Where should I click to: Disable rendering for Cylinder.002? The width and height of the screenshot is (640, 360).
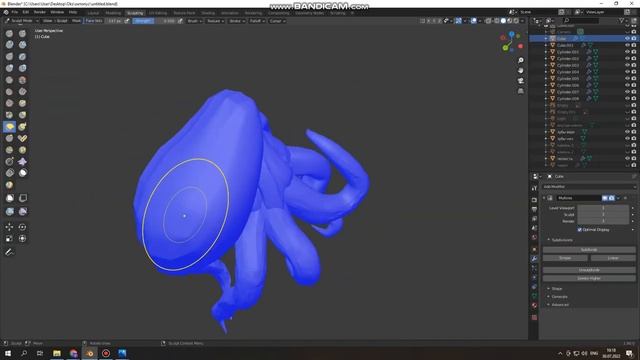click(x=634, y=59)
